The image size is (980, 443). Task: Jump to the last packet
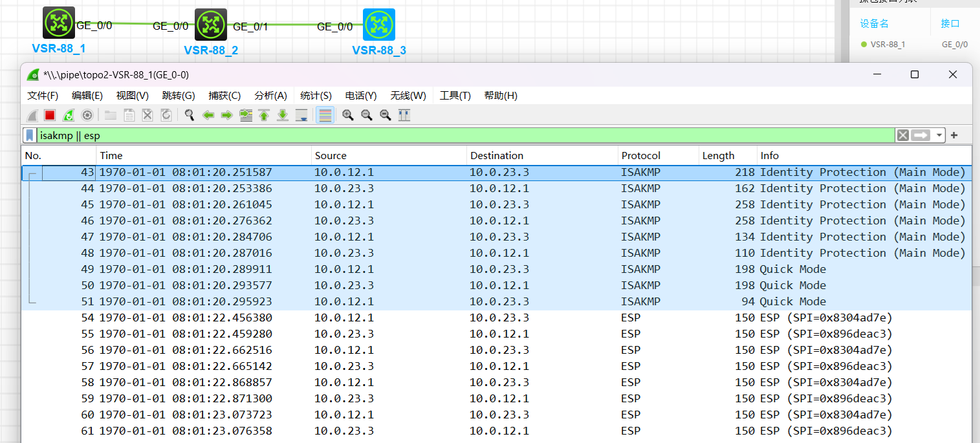(283, 115)
